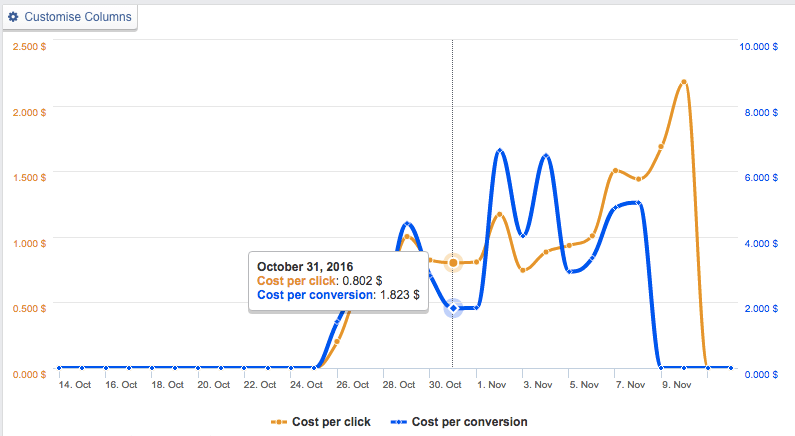Click the 2.500 $ left axis label
The image size is (795, 436).
[29, 47]
